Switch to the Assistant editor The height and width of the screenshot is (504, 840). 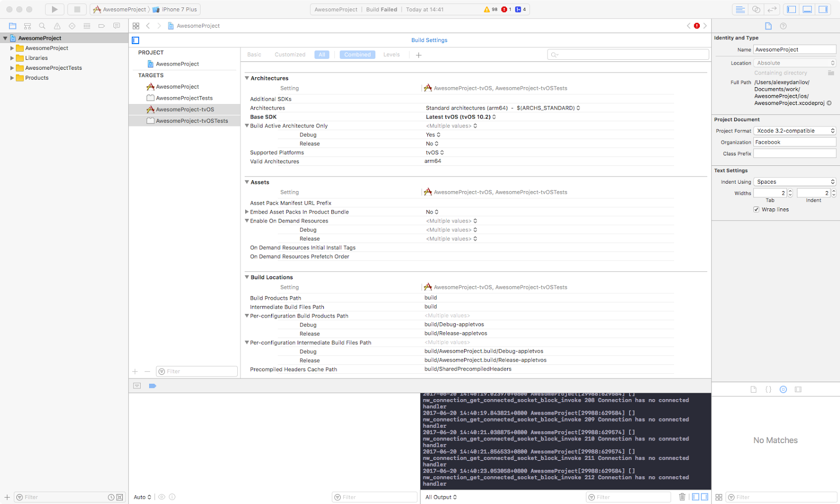point(755,9)
